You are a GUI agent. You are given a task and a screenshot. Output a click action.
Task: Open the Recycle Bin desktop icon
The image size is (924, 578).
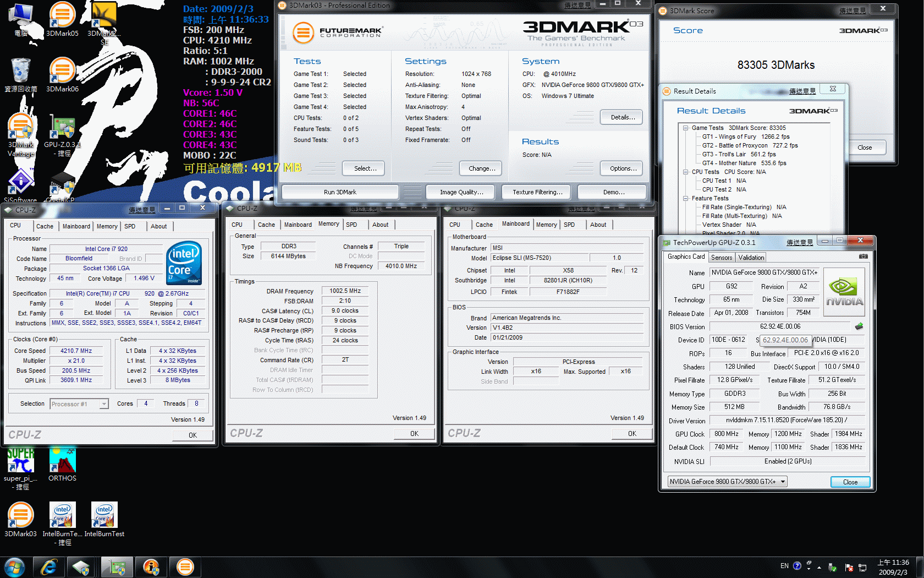pyautogui.click(x=20, y=75)
